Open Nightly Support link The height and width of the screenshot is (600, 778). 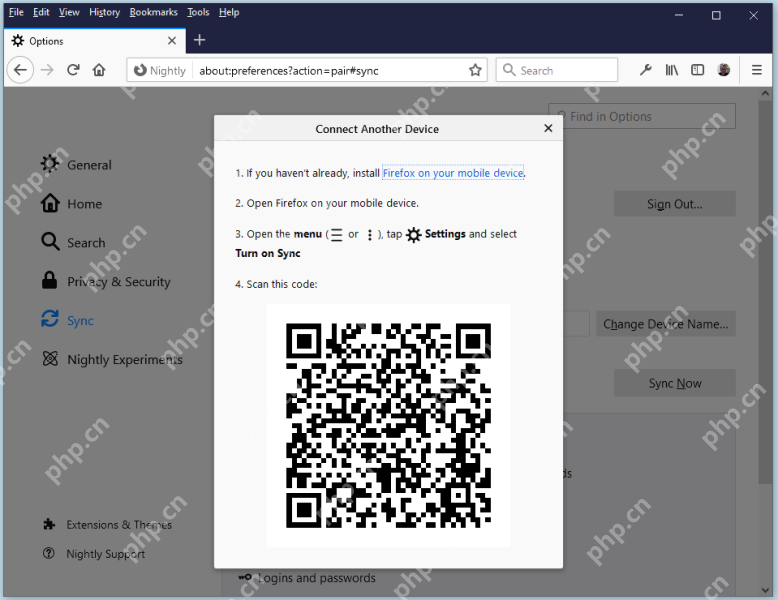click(94, 553)
